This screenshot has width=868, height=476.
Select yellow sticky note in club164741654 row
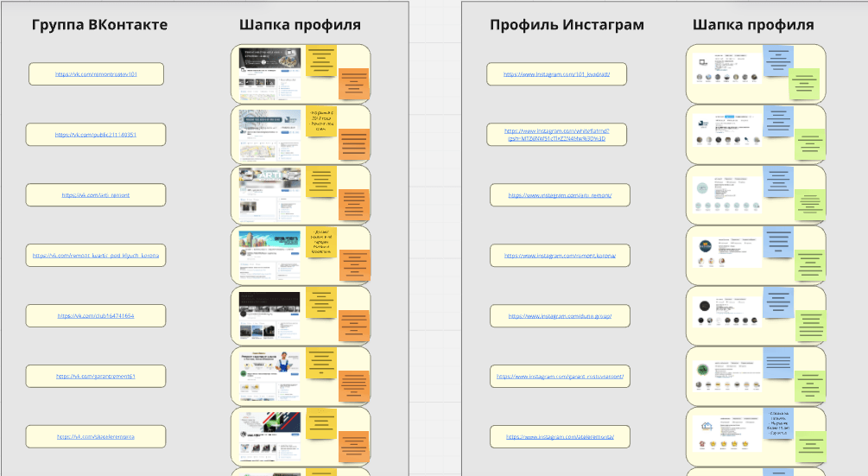(x=321, y=301)
